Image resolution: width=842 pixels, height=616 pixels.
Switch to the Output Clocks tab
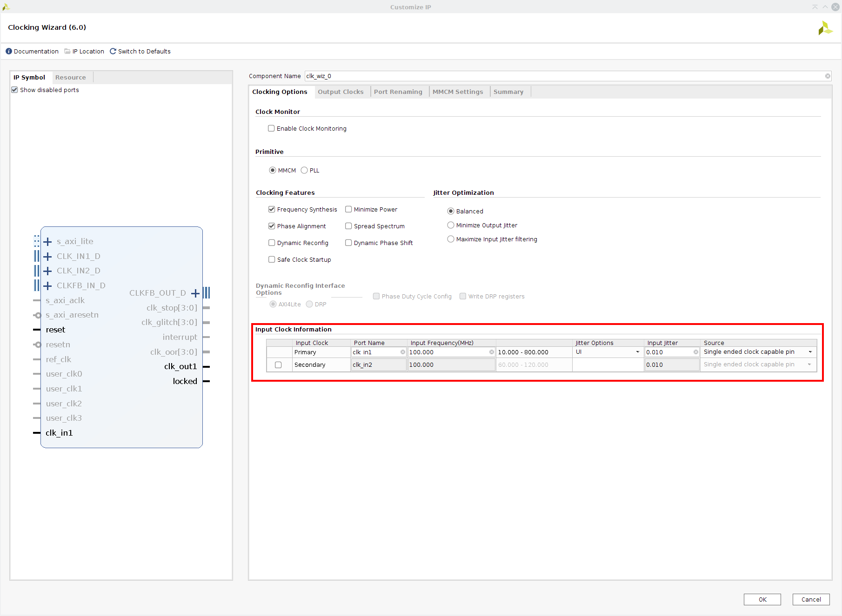tap(341, 92)
